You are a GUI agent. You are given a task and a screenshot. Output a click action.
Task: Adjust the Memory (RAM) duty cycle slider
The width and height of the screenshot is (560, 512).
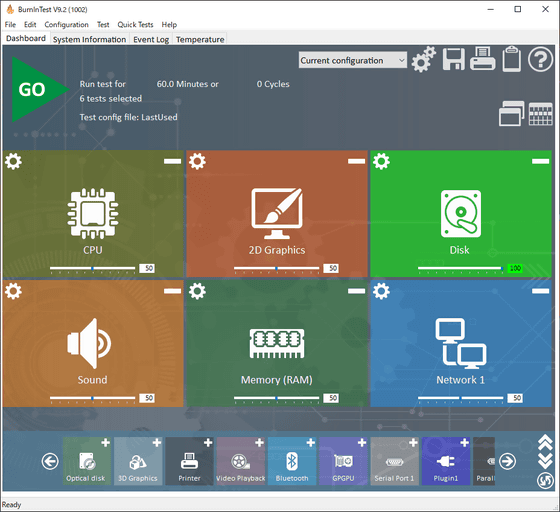click(276, 398)
